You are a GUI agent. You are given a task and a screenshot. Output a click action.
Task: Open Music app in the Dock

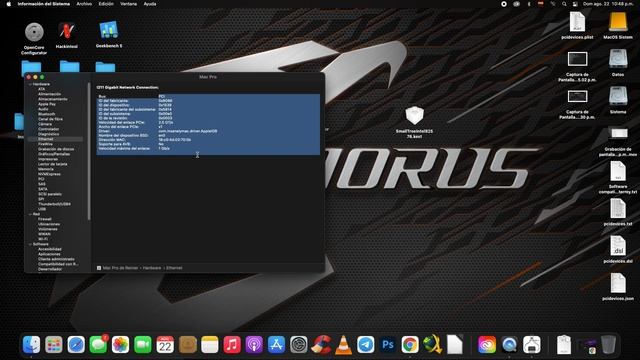point(232,345)
